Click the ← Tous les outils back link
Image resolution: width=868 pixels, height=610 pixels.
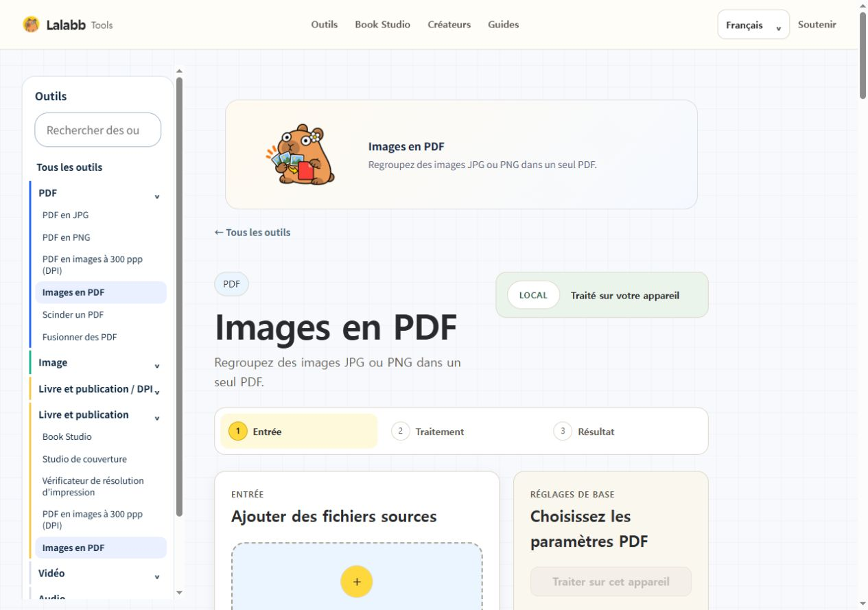pyautogui.click(x=253, y=233)
